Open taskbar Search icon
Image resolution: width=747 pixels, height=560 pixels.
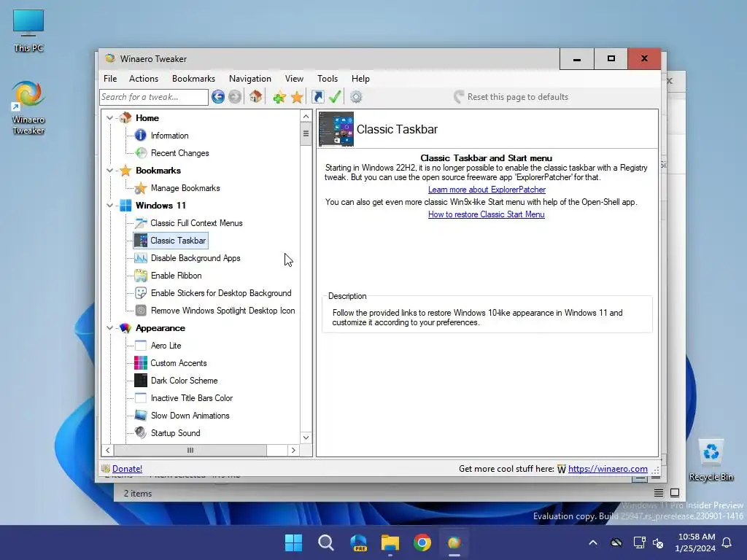(x=326, y=542)
